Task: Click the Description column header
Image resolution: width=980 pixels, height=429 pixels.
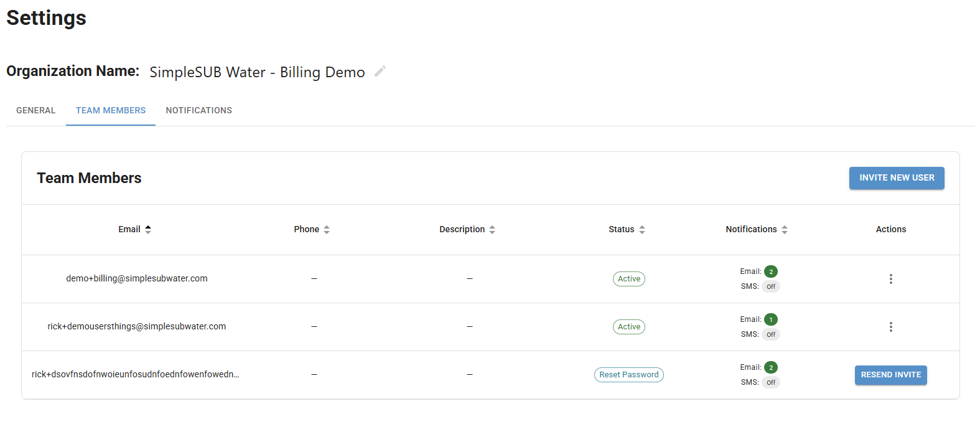Action: (x=462, y=229)
